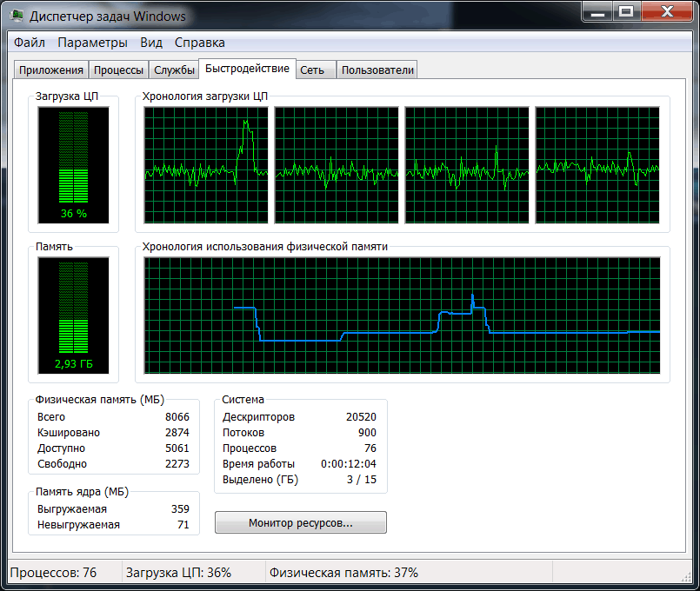Open the Вид menu
Image resolution: width=700 pixels, height=591 pixels.
(151, 43)
